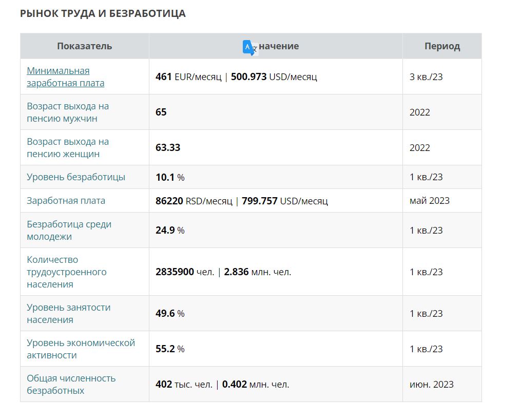The width and height of the screenshot is (520, 420).
Task: Click Общая численность безработных link
Action: [71, 385]
